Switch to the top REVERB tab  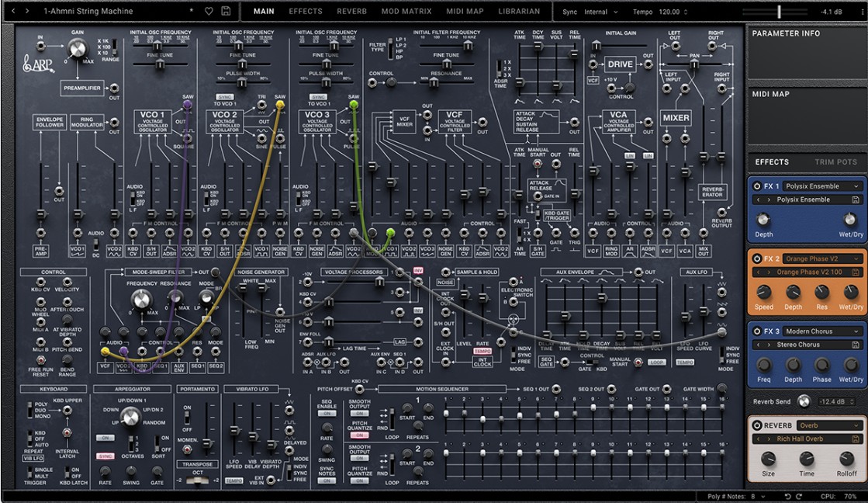coord(351,11)
